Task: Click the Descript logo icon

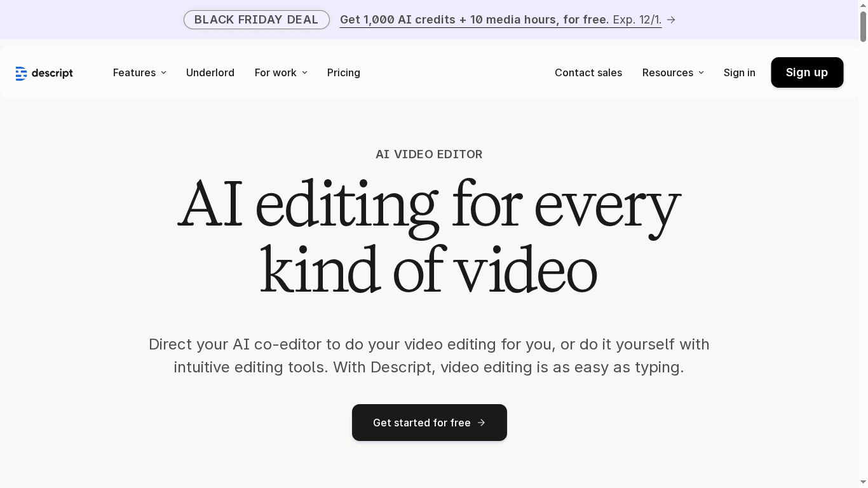Action: tap(20, 72)
